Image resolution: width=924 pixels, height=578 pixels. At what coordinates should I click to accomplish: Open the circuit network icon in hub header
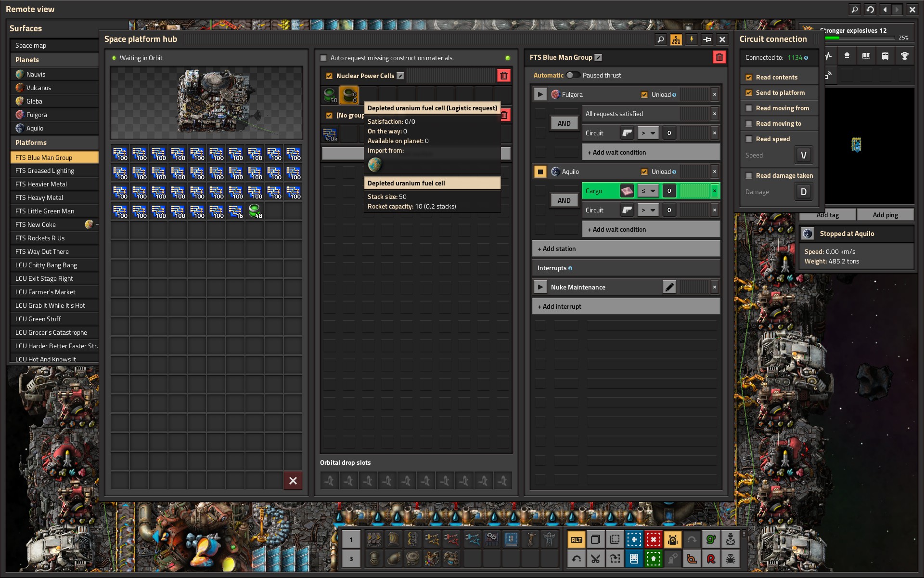[676, 39]
